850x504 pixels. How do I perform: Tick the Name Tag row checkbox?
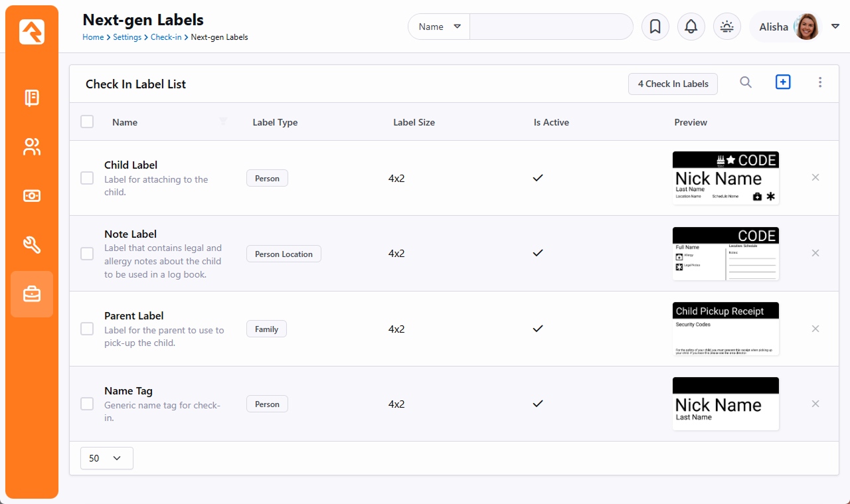click(x=87, y=404)
